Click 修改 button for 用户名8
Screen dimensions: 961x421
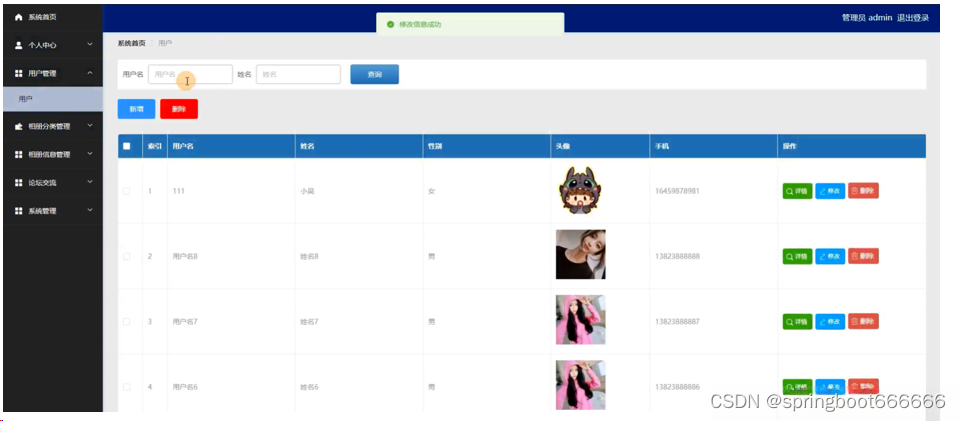coord(830,256)
